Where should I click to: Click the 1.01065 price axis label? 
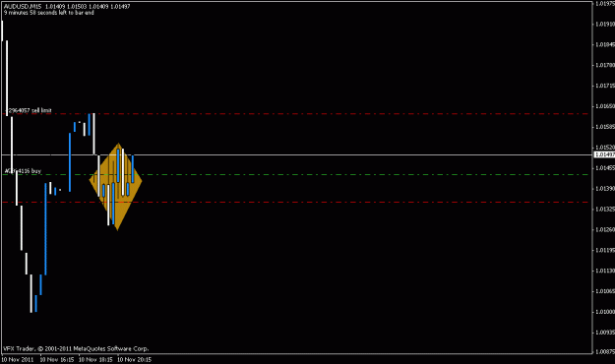pyautogui.click(x=605, y=291)
